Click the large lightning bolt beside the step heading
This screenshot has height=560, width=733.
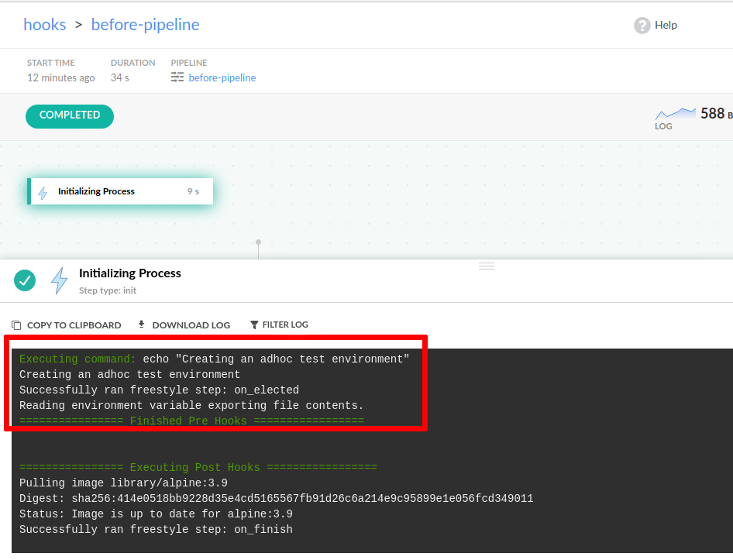tap(59, 280)
